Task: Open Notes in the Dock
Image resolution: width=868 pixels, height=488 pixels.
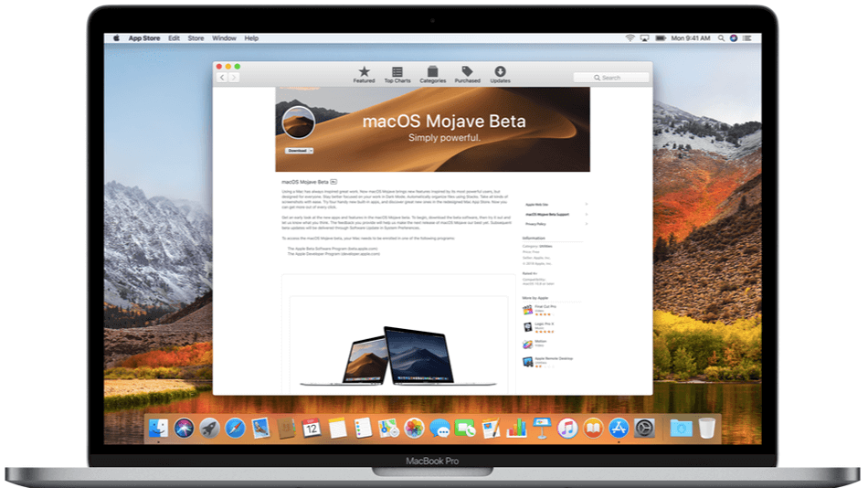Action: point(337,429)
